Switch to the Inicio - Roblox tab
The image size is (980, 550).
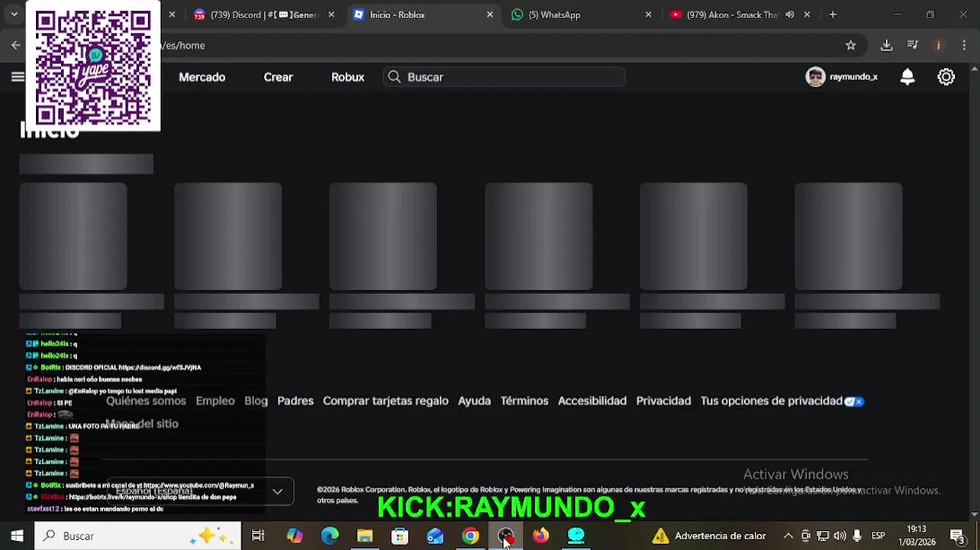(421, 15)
